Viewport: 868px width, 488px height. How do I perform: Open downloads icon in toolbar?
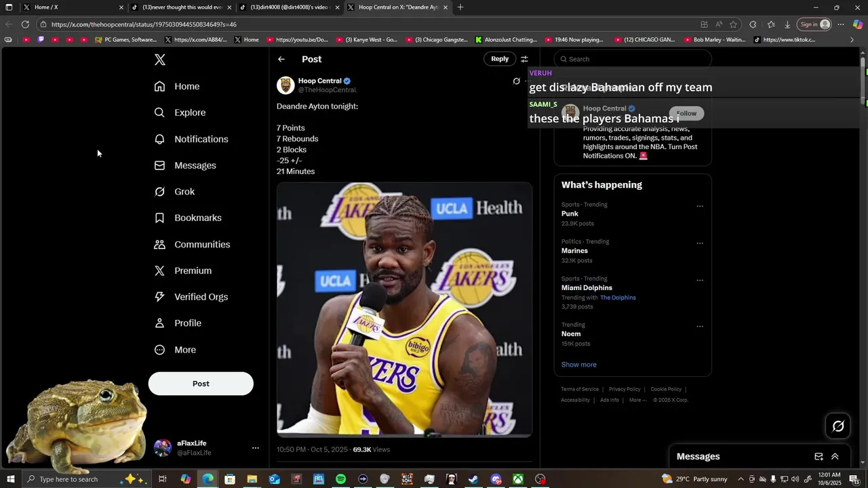tap(787, 24)
